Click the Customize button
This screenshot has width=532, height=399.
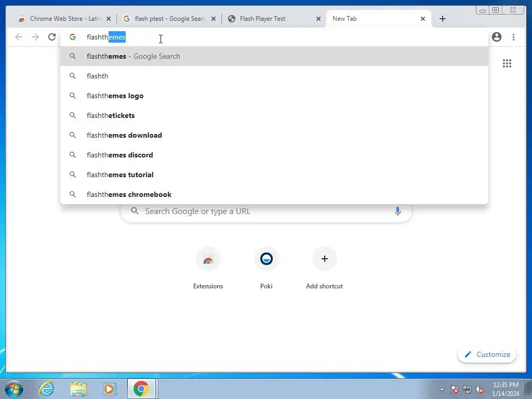point(487,354)
